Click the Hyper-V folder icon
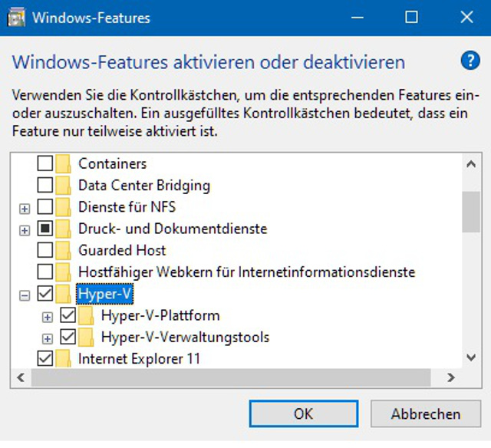The image size is (491, 448). (63, 294)
